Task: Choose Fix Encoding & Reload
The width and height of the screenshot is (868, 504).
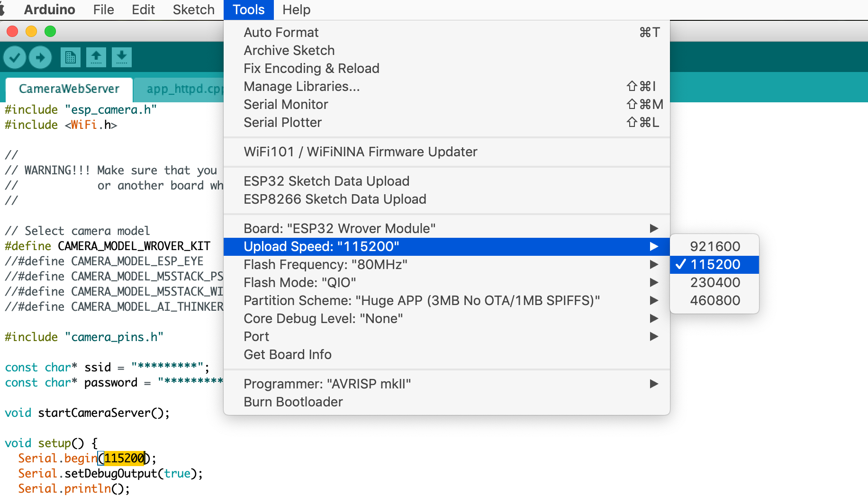Action: pos(446,68)
